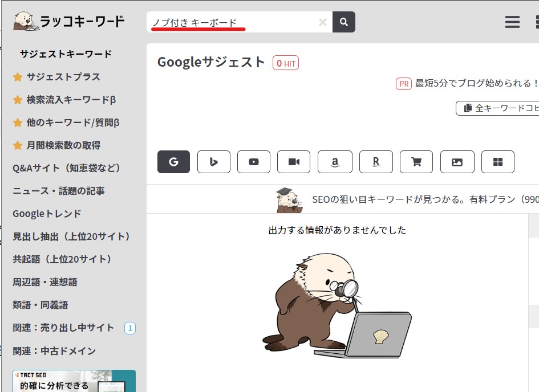Open Q&Aサイト（知恵袋など） in the sidebar

click(67, 168)
